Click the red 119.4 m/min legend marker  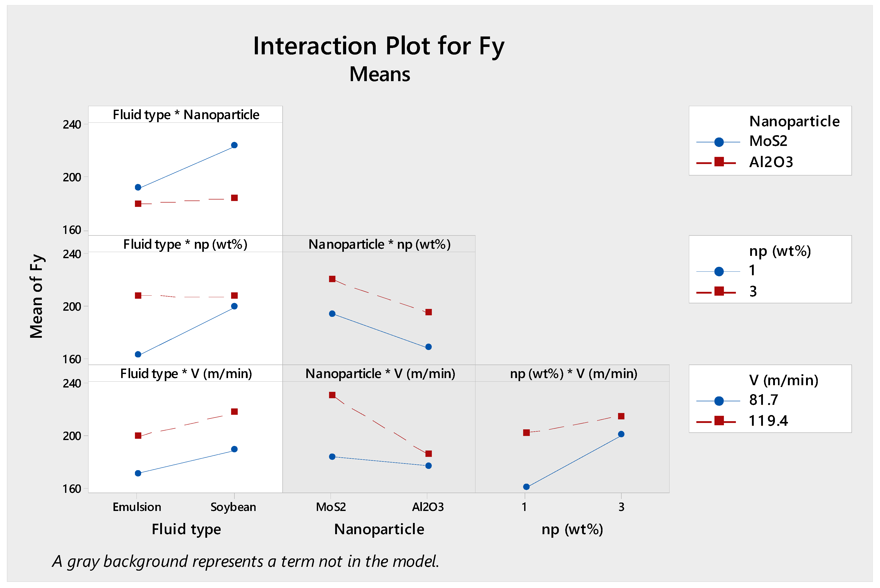718,421
